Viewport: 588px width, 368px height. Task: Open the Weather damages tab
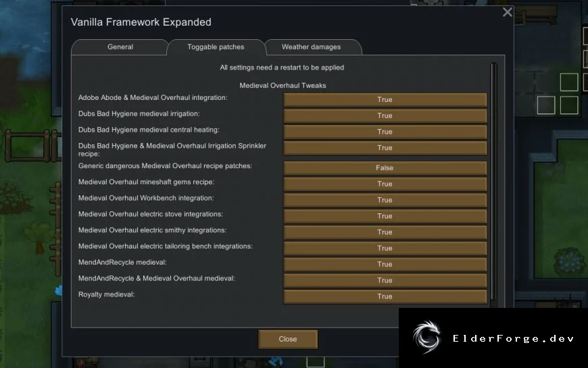click(312, 47)
